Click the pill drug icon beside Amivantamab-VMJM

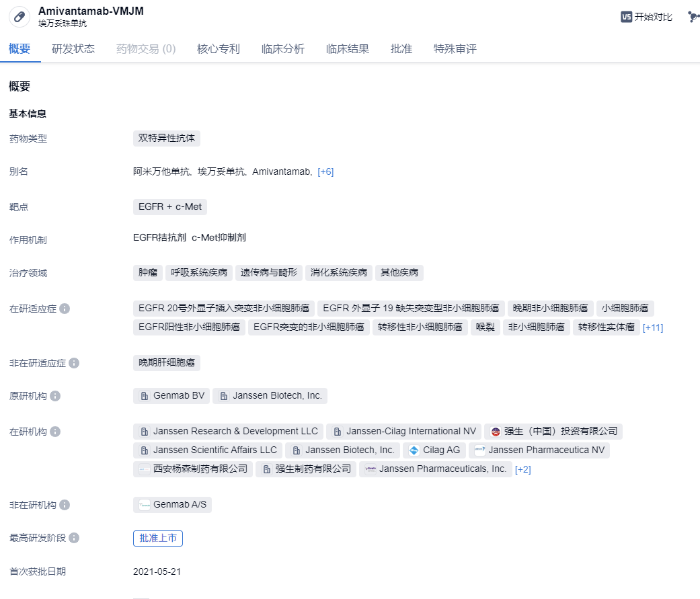click(20, 17)
